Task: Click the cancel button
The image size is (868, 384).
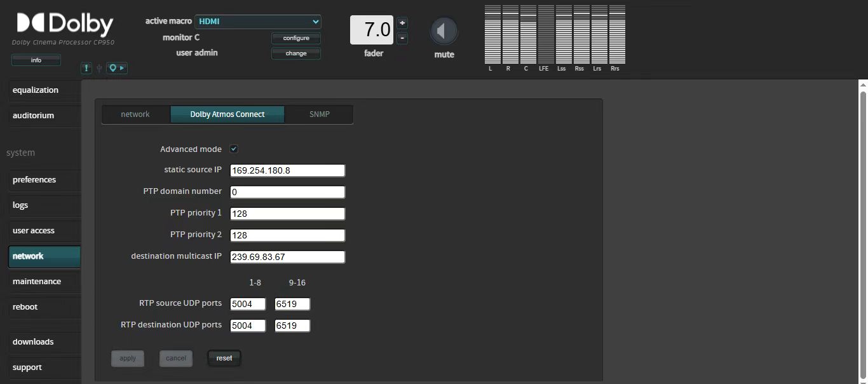Action: click(176, 359)
